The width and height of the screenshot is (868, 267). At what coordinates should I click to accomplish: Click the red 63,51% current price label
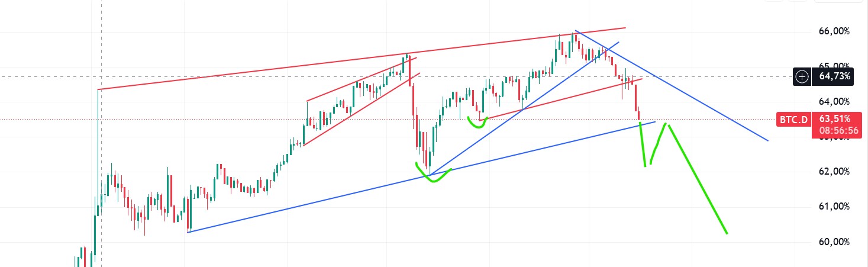[x=835, y=119]
